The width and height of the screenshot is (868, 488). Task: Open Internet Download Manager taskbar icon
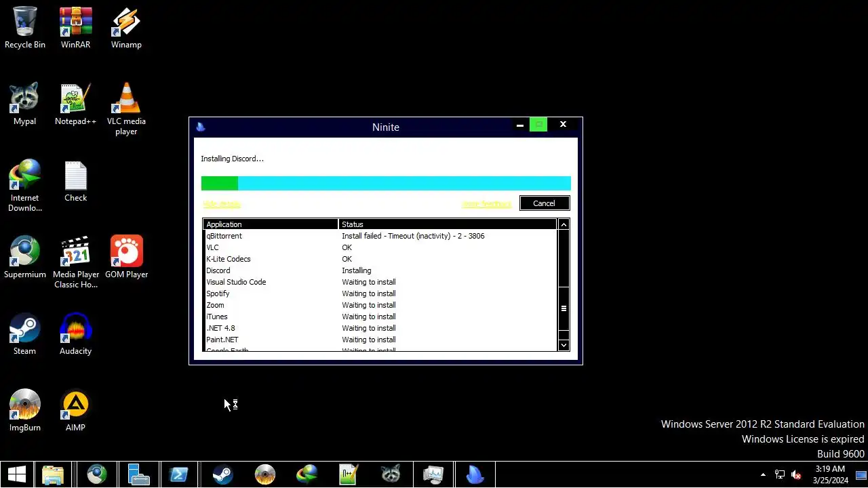pyautogui.click(x=307, y=474)
